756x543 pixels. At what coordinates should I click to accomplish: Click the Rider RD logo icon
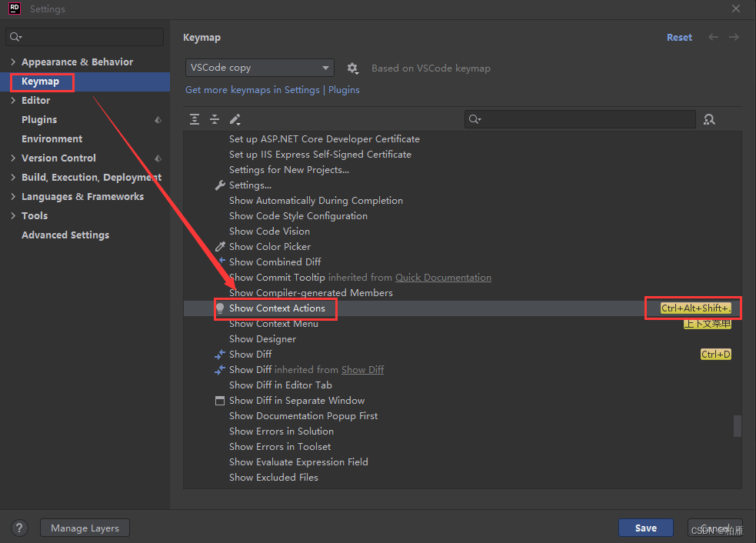15,8
